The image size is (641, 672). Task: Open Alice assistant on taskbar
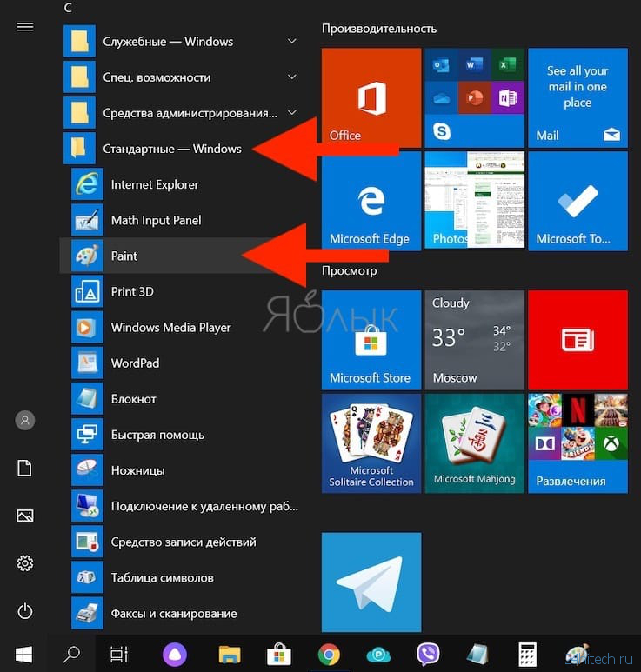tap(175, 655)
